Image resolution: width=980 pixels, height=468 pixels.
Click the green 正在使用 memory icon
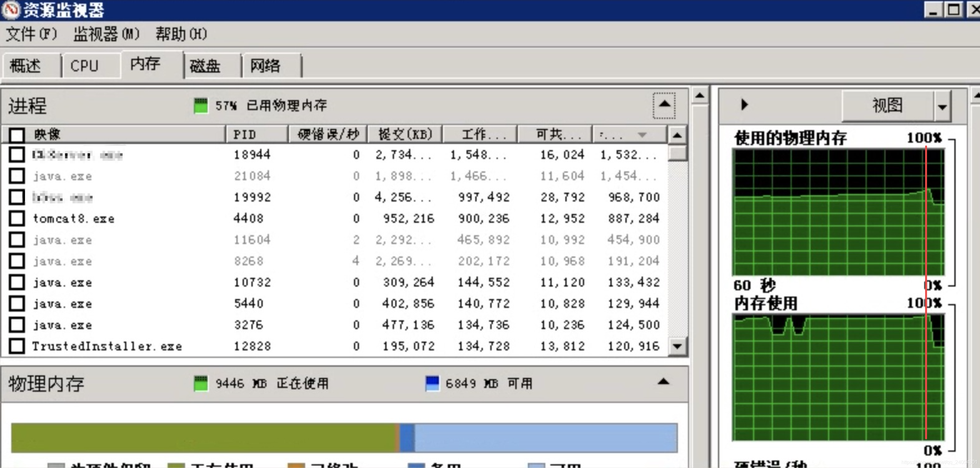[201, 383]
